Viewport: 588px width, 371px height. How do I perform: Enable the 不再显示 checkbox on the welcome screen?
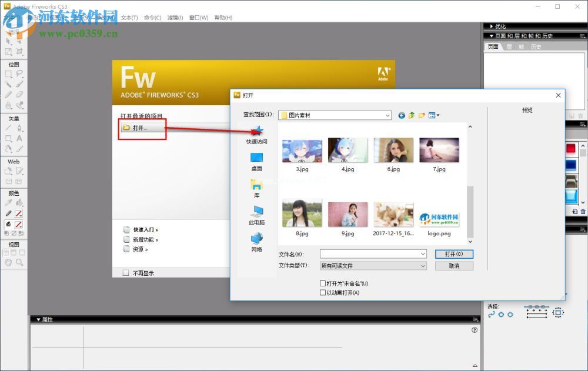click(126, 272)
